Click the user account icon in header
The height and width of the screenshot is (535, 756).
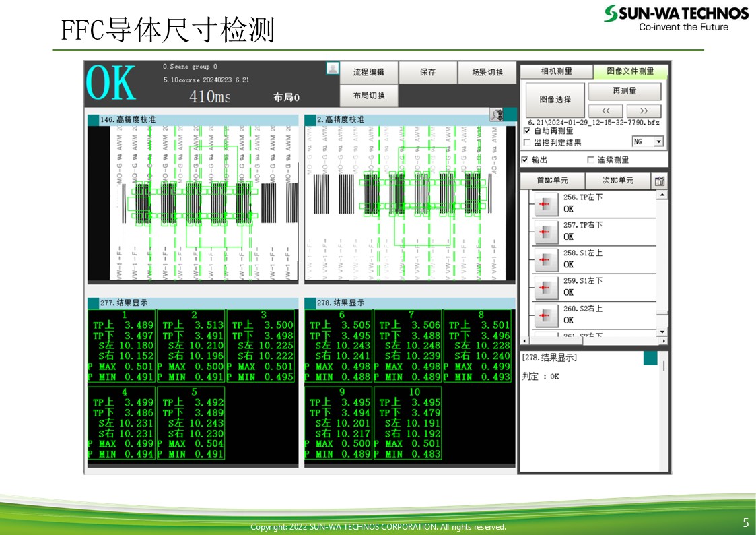pos(333,68)
